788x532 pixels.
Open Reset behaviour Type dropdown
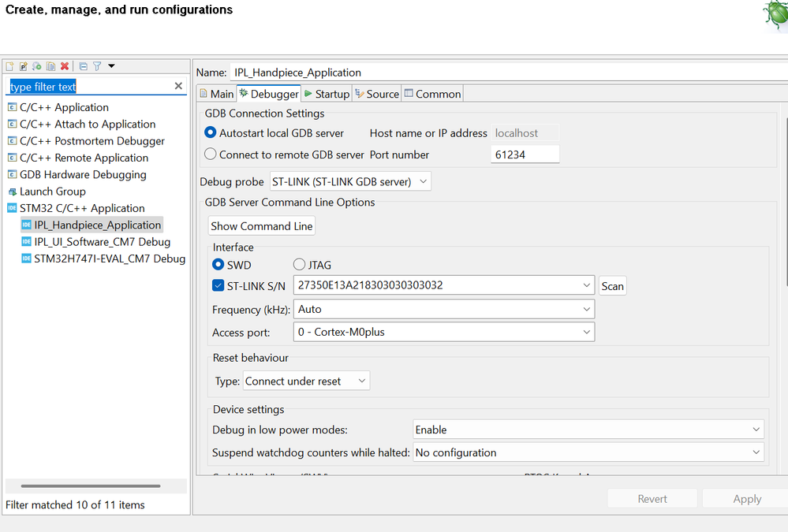306,381
